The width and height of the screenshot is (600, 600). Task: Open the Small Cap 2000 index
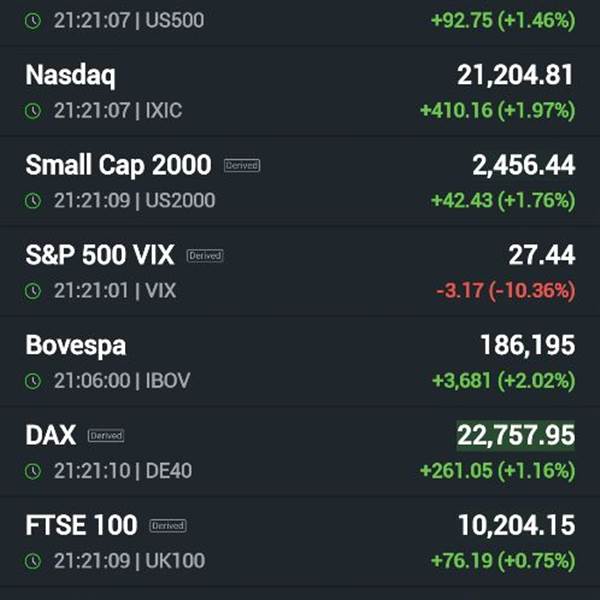click(x=118, y=165)
